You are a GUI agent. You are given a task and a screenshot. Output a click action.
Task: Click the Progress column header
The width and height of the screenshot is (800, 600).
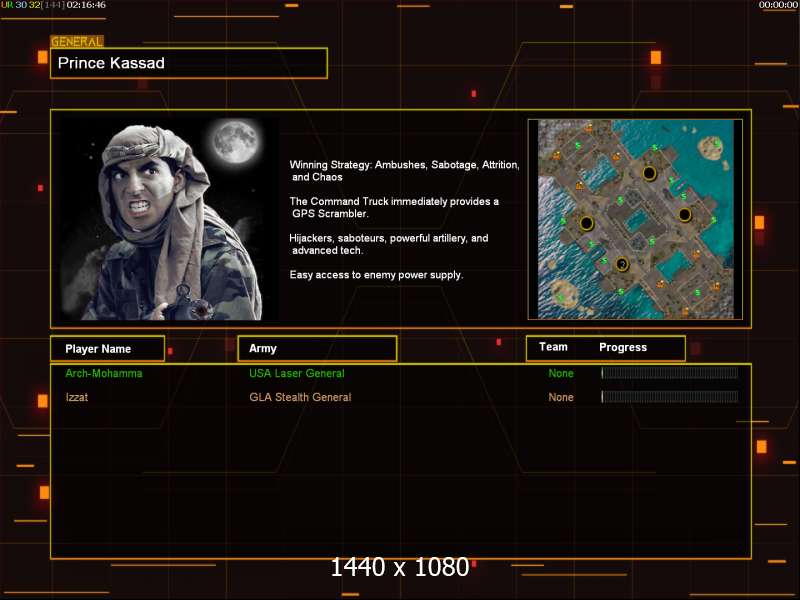623,347
